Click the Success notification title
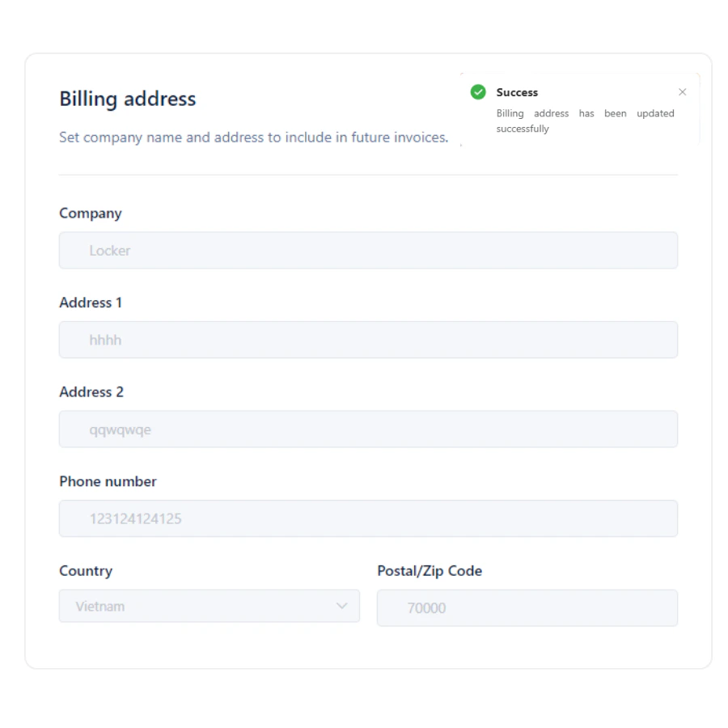728x728 pixels. coord(517,92)
